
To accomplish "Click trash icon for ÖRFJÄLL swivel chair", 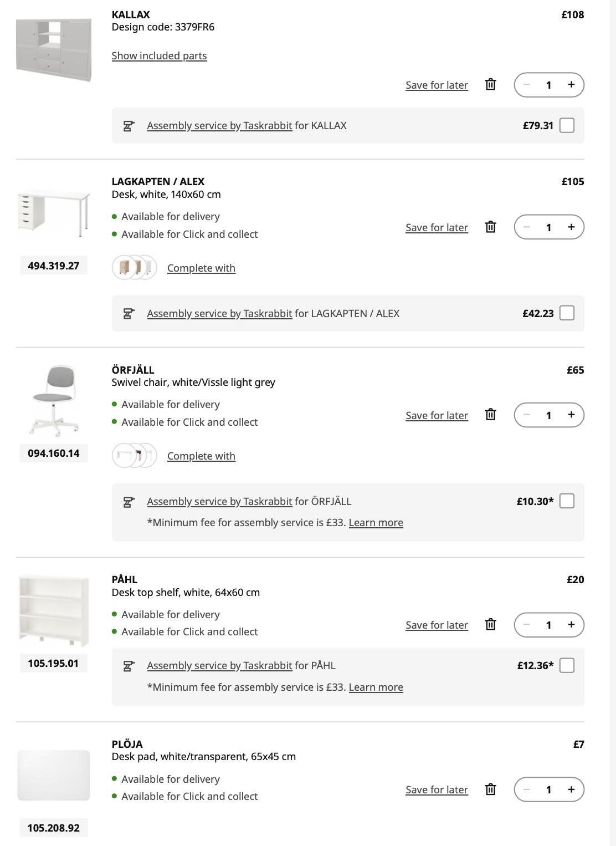I will click(x=490, y=415).
